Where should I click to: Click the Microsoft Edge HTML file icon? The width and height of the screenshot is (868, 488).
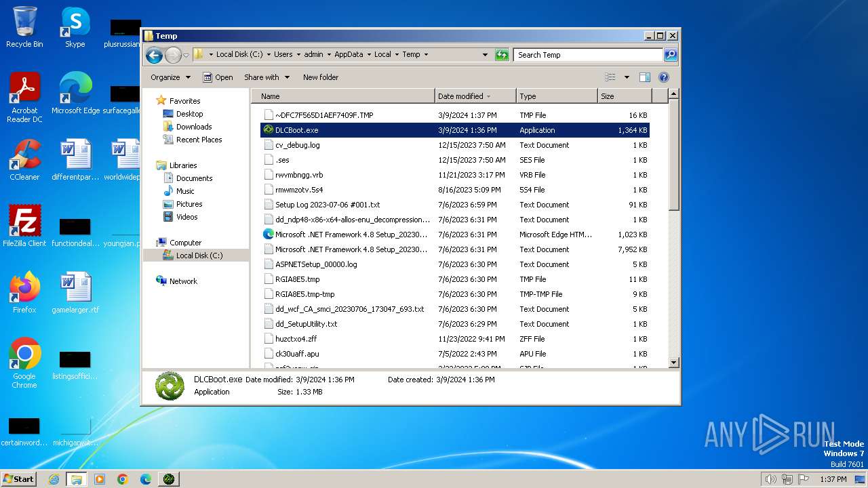tap(269, 235)
